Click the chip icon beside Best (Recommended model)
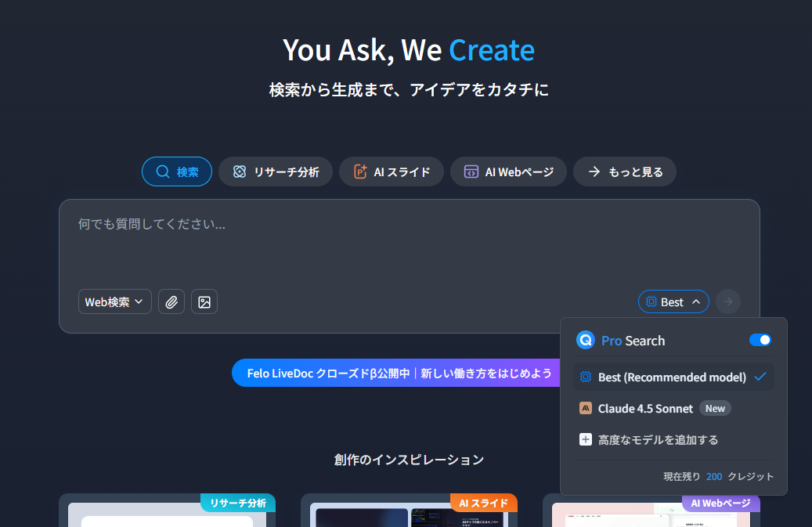The width and height of the screenshot is (812, 527). (586, 377)
